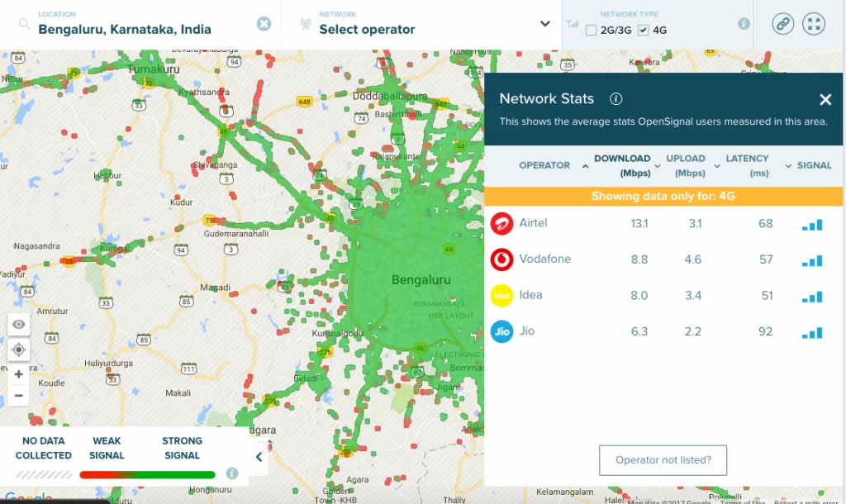Click the Network Type info icon
This screenshot has height=504, width=846.
click(x=744, y=24)
